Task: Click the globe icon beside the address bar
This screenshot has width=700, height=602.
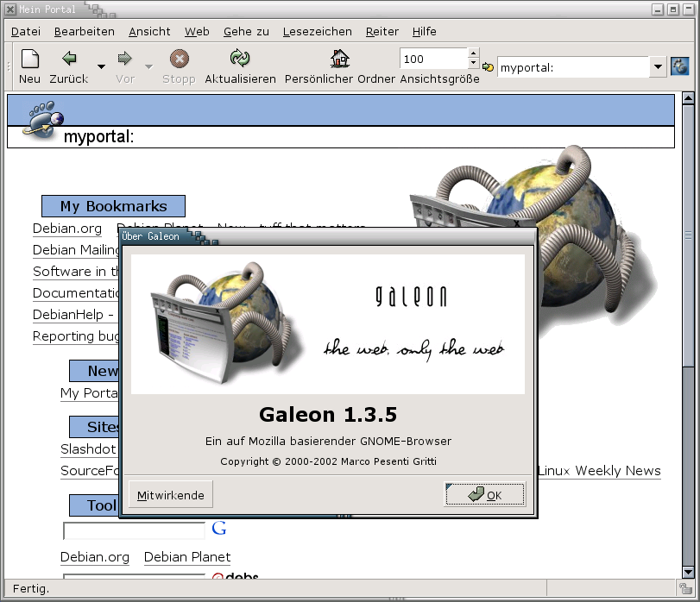Action: [679, 66]
